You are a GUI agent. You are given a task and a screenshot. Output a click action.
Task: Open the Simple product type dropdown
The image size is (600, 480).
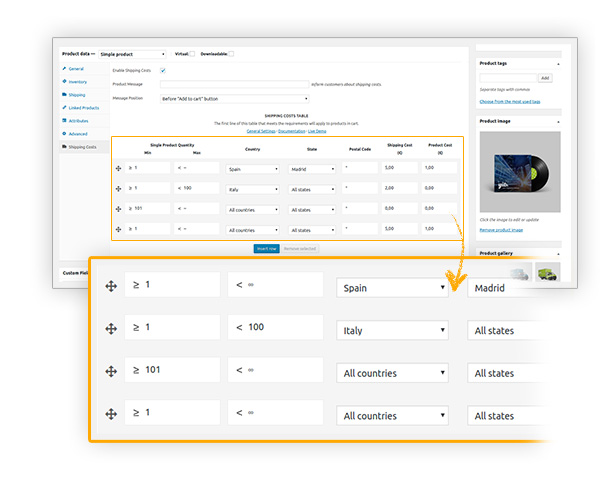[132, 54]
